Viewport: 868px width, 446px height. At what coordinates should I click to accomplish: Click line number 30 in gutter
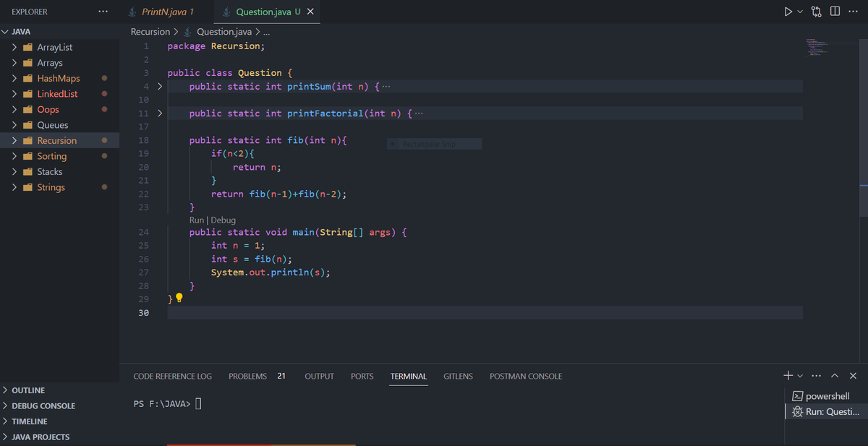click(x=143, y=313)
